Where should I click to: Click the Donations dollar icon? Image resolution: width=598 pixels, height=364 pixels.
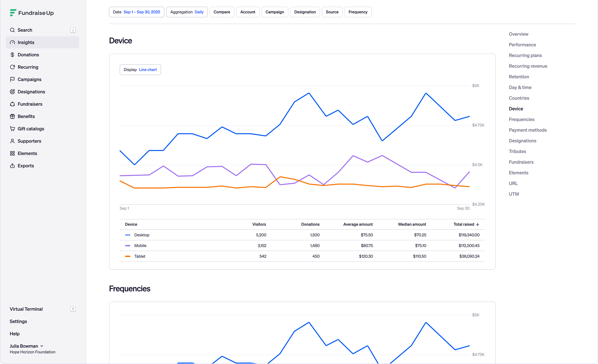click(x=12, y=55)
